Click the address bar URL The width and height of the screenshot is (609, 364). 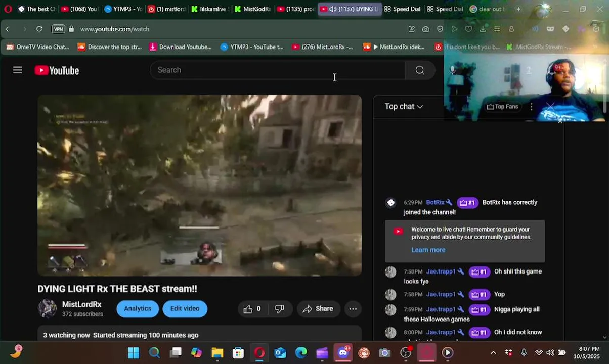[x=115, y=29]
